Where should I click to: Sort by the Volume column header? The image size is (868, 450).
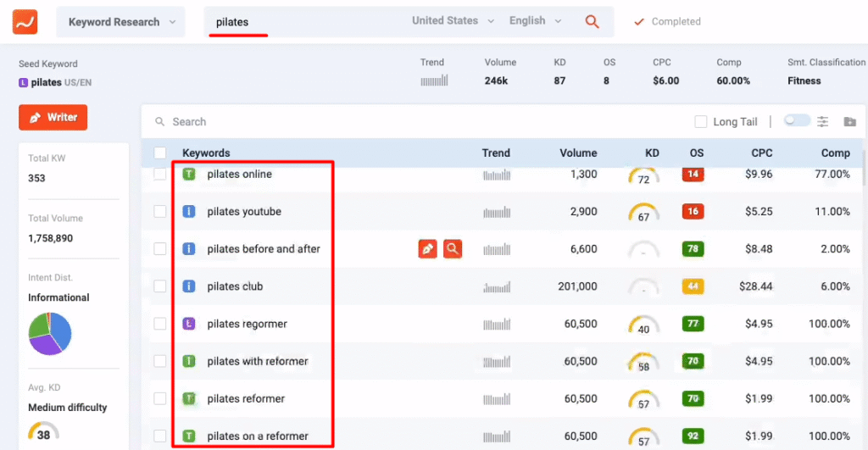click(x=578, y=153)
